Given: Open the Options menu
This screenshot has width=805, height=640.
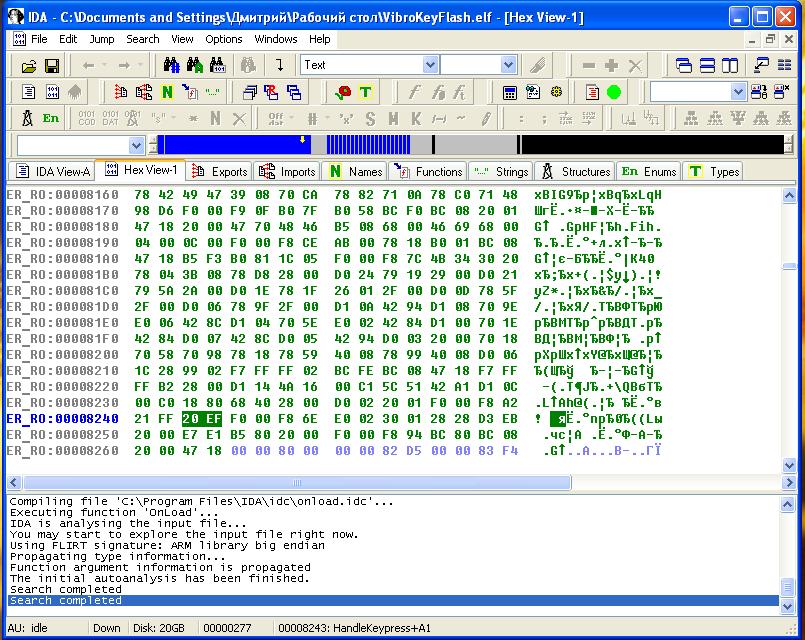Looking at the screenshot, I should click(223, 39).
